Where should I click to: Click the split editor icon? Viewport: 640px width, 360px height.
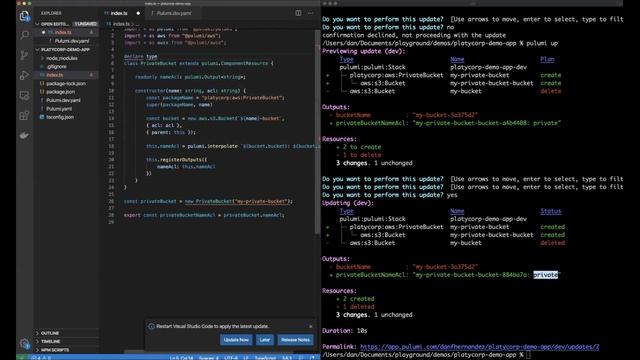coord(298,13)
